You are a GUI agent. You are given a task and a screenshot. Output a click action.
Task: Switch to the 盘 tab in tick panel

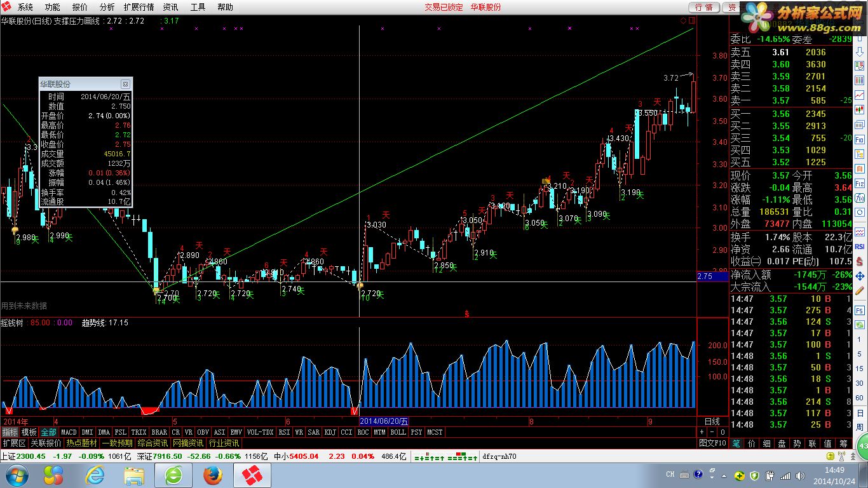[782, 443]
